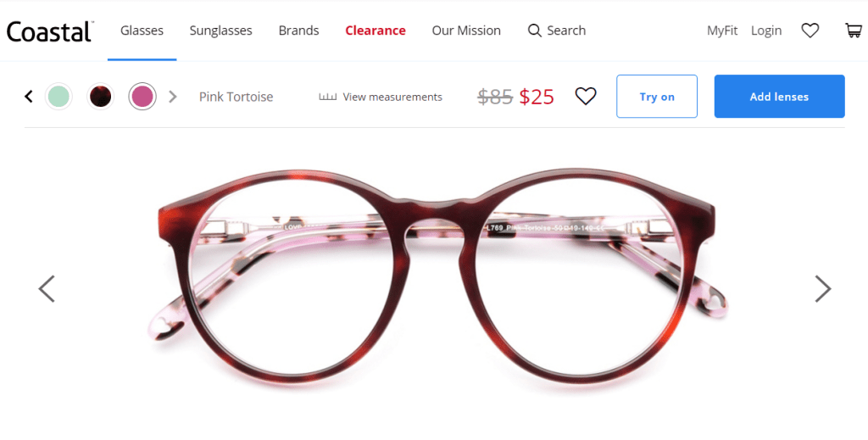The image size is (868, 440).
Task: Open the shopping cart icon
Action: coord(853,31)
